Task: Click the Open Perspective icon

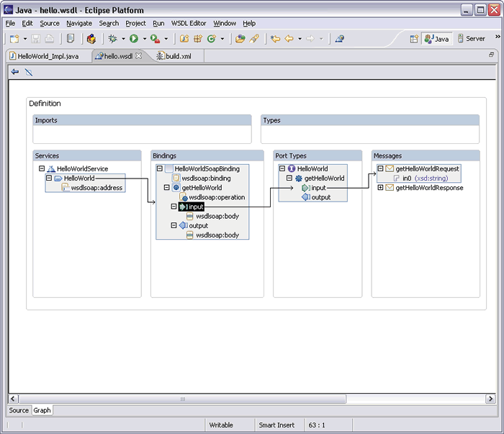Action: (x=414, y=39)
